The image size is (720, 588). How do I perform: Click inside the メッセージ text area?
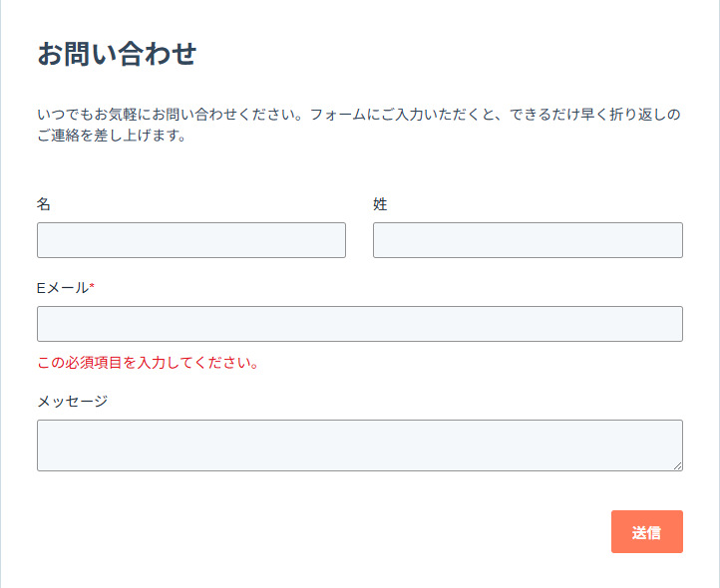359,444
